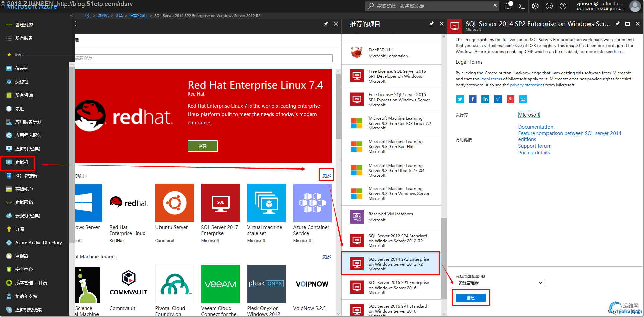Screen dimensions: 644x317
Task: Share by email icon
Action: [x=523, y=99]
